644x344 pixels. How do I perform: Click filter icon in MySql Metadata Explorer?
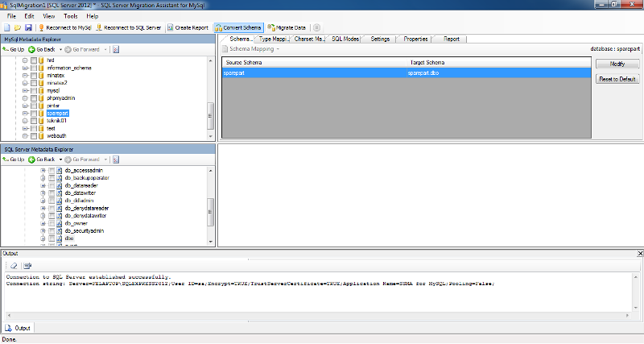(x=116, y=49)
